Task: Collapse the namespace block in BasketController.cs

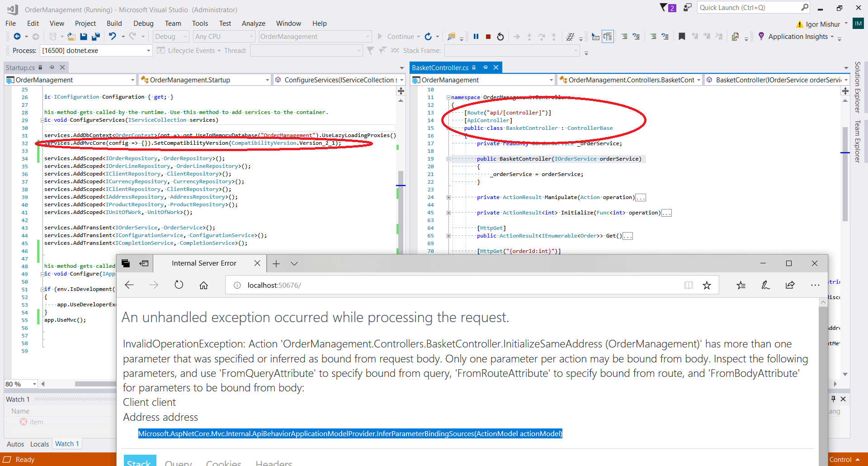Action: [x=448, y=97]
